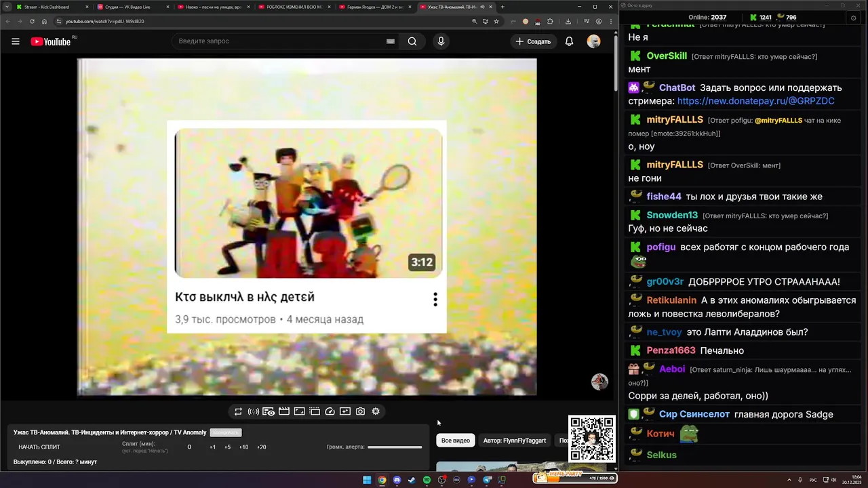Enable cinema mode clapperboard icon
This screenshot has height=488, width=868.
[x=284, y=411]
